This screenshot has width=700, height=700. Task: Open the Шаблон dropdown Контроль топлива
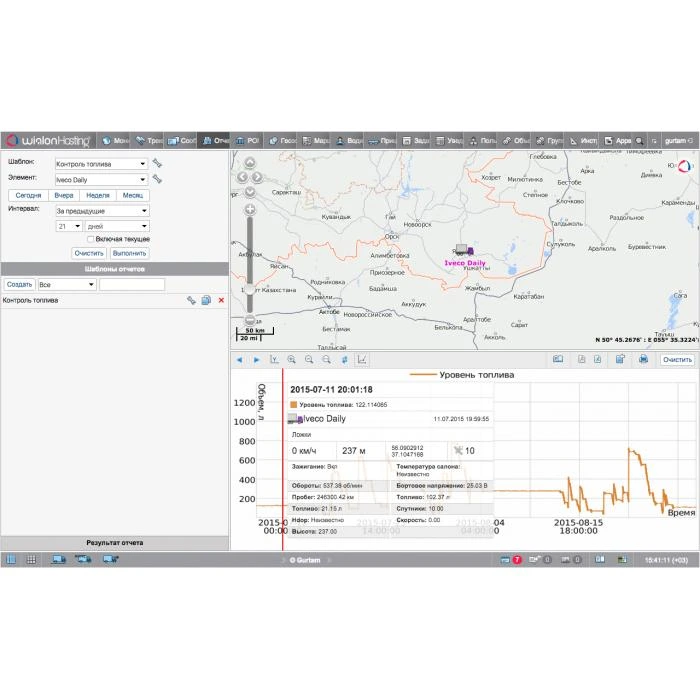[x=101, y=163]
